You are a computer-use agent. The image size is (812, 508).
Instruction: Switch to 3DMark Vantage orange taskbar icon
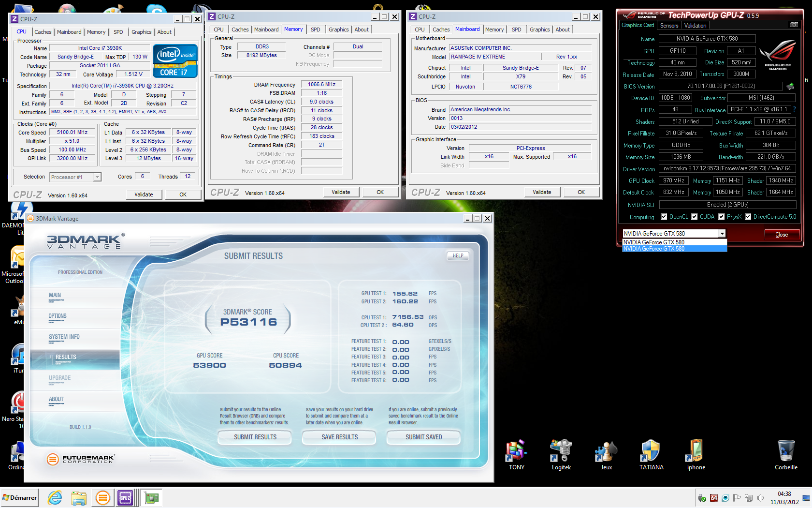(102, 497)
